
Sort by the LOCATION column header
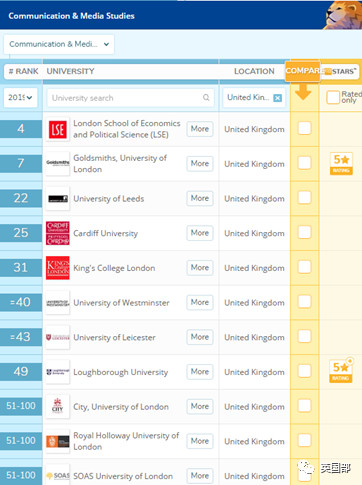click(x=254, y=71)
